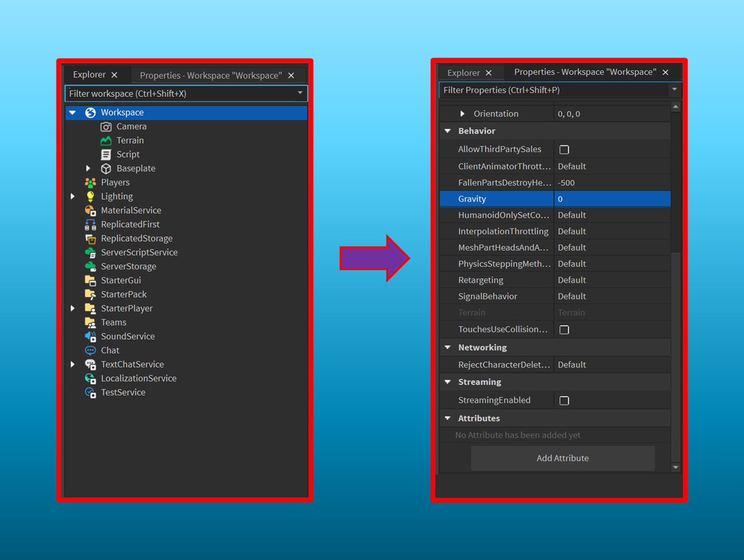
Task: Collapse the Networking section
Action: tap(448, 348)
